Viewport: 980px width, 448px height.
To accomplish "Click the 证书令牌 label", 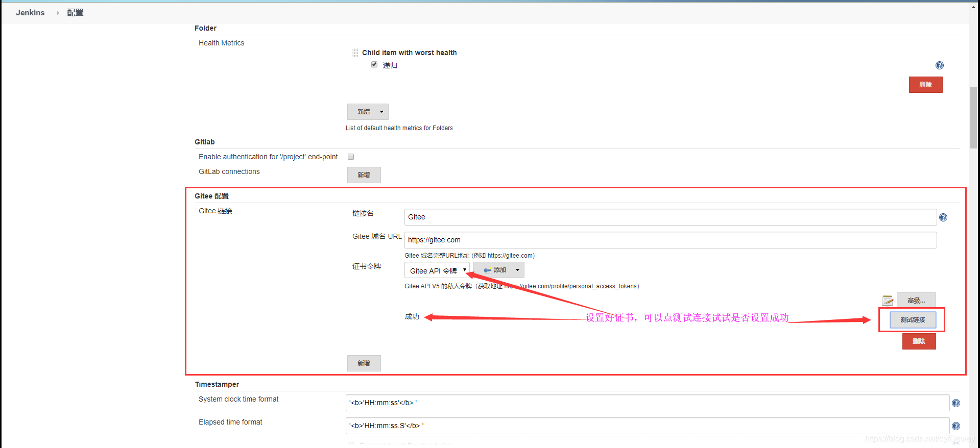I will coord(367,266).
